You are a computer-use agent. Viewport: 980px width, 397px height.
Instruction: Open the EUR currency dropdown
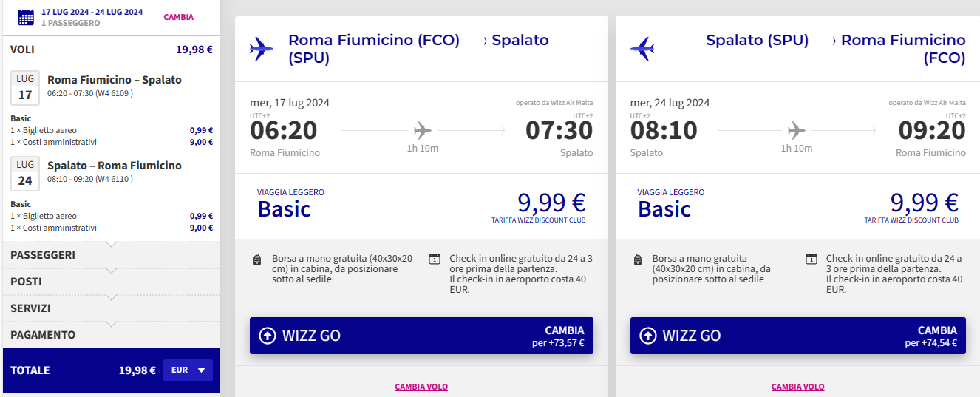[x=188, y=370]
